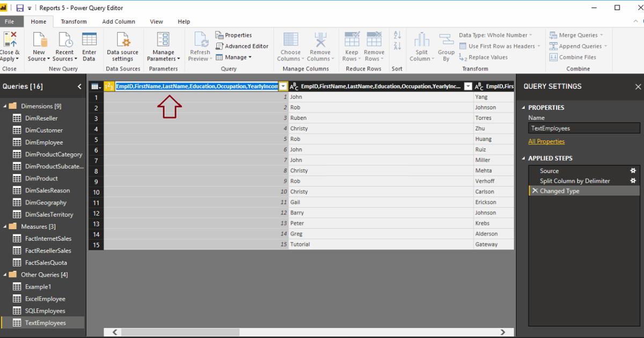Click the Group By icon
The image size is (644, 338).
pyautogui.click(x=447, y=40)
